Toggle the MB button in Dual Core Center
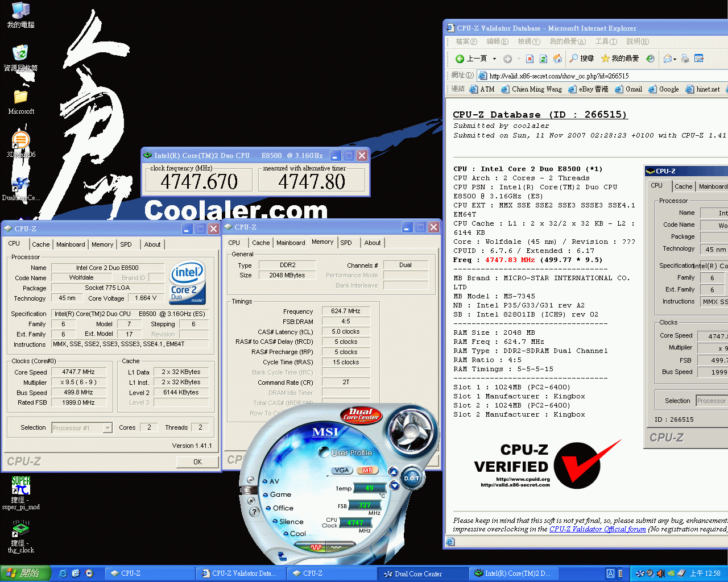Viewport: 728px width, 582px height. 367,470
